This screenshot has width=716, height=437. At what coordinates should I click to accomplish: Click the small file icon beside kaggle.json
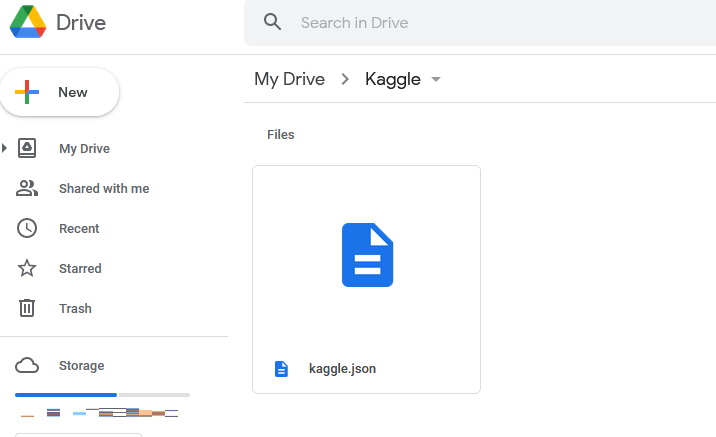281,369
